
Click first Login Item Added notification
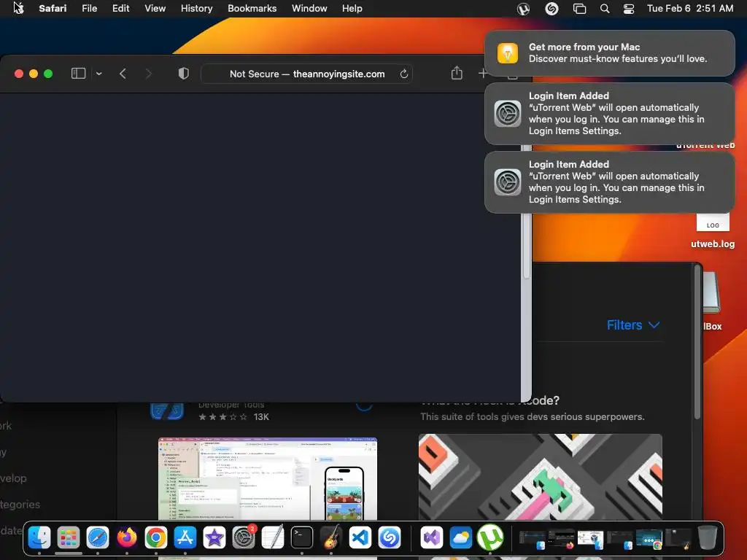tap(609, 113)
